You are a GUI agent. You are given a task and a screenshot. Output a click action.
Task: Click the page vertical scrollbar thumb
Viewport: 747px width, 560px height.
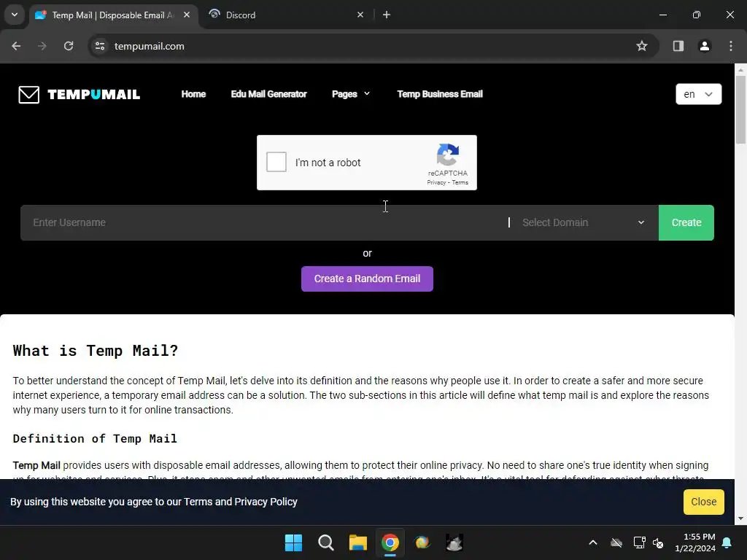click(740, 109)
